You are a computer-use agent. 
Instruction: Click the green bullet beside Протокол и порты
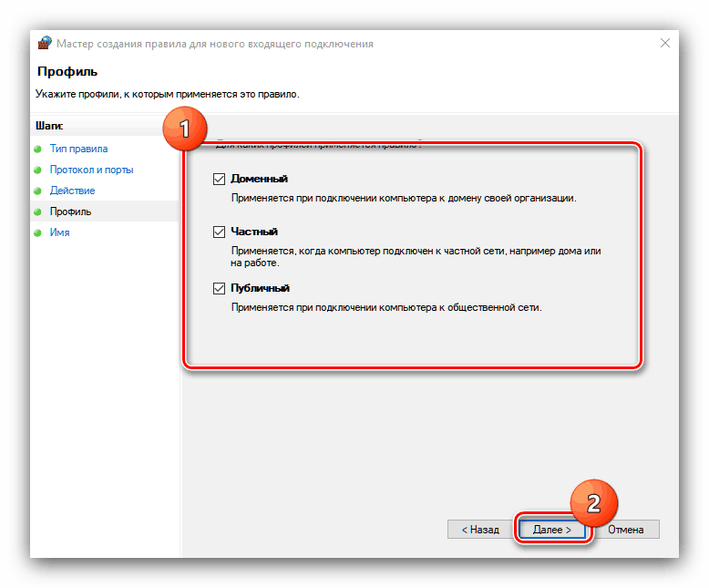pos(38,170)
